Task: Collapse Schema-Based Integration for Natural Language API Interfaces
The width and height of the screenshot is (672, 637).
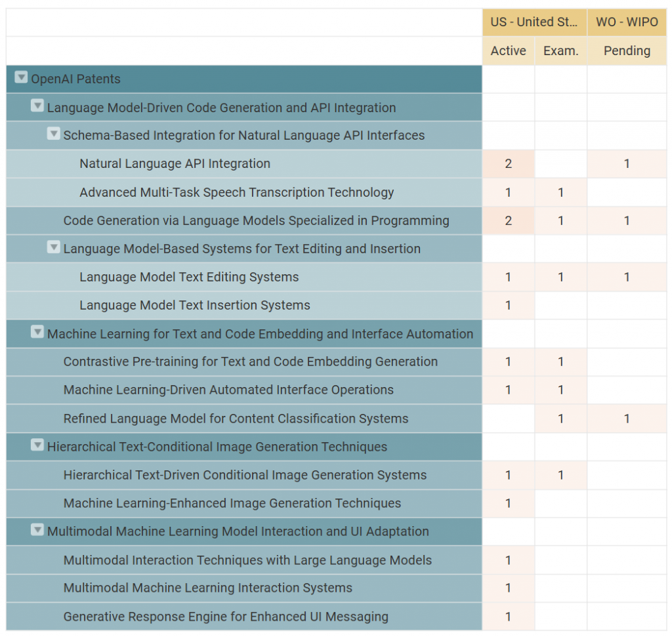Action: point(54,133)
